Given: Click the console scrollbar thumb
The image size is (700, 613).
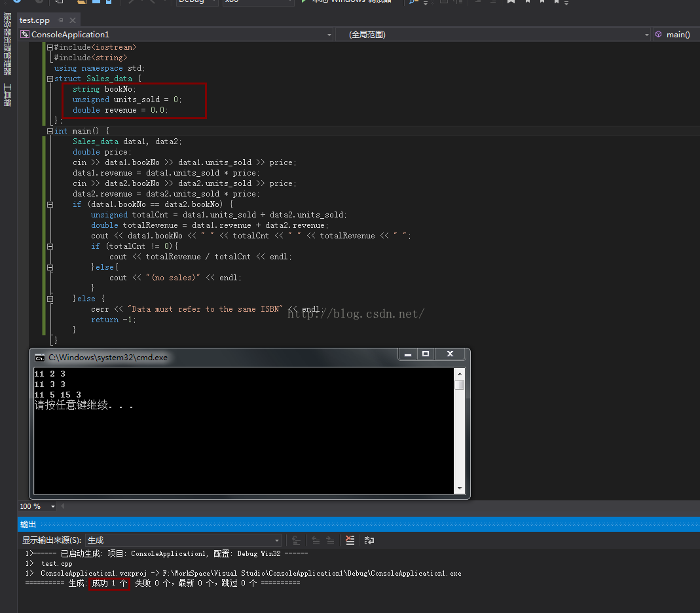Looking at the screenshot, I should pyautogui.click(x=460, y=385).
